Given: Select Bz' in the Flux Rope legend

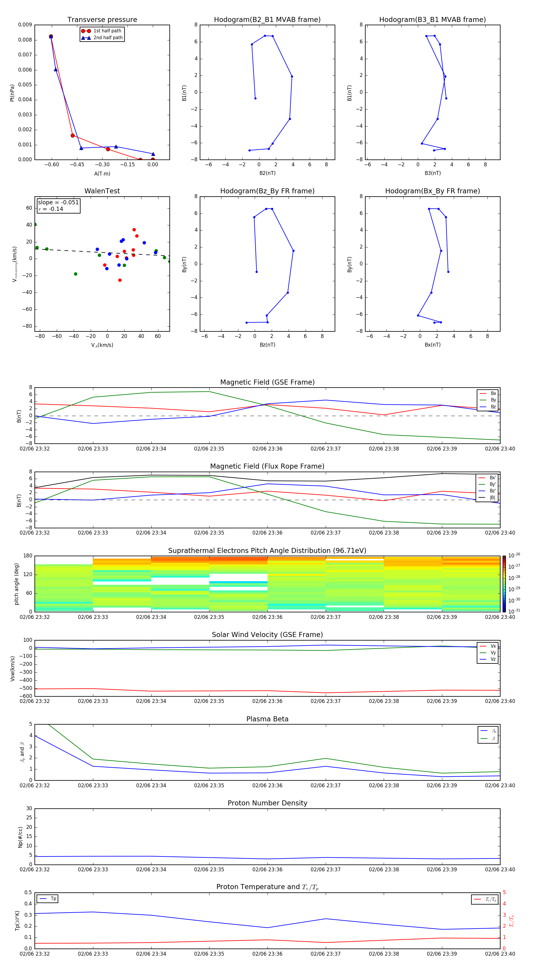Looking at the screenshot, I should [x=487, y=491].
